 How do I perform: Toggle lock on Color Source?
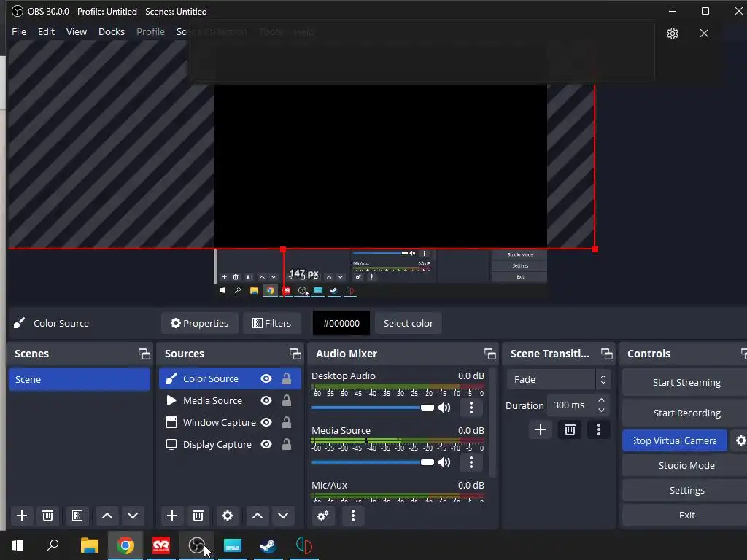(x=286, y=378)
